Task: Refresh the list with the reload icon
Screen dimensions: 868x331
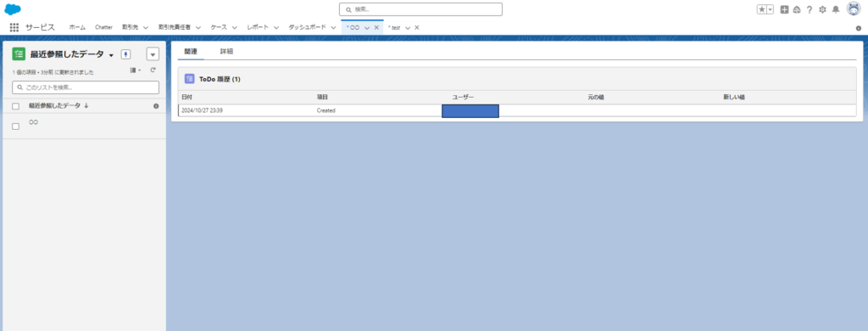Action: [x=153, y=70]
